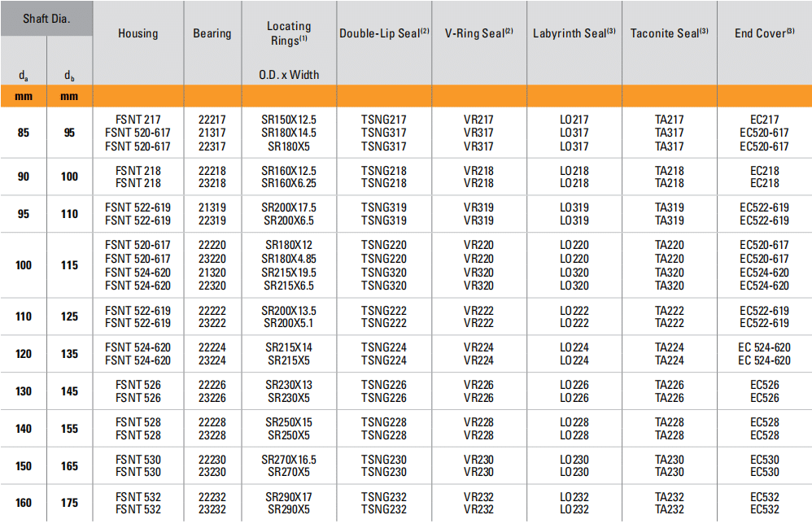The height and width of the screenshot is (528, 812).
Task: Select the V-Ring Seal column header
Action: [478, 33]
